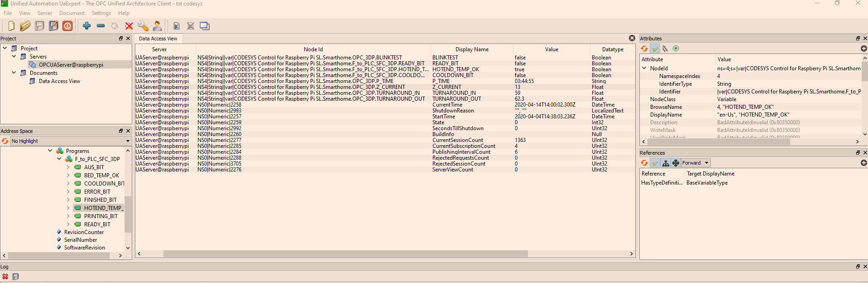Open the No Highlight dropdown
The image size is (868, 283).
(x=71, y=141)
